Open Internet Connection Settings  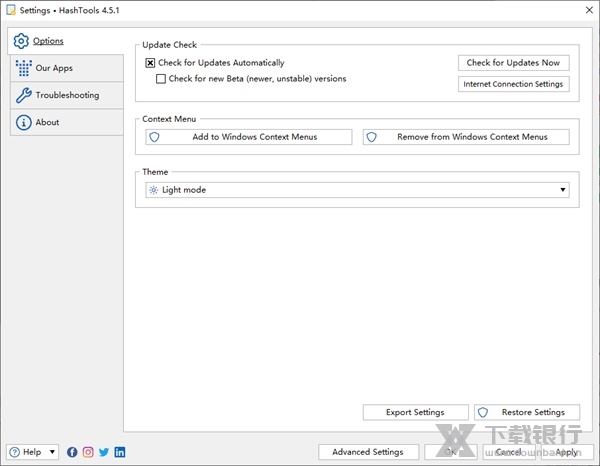pos(513,84)
